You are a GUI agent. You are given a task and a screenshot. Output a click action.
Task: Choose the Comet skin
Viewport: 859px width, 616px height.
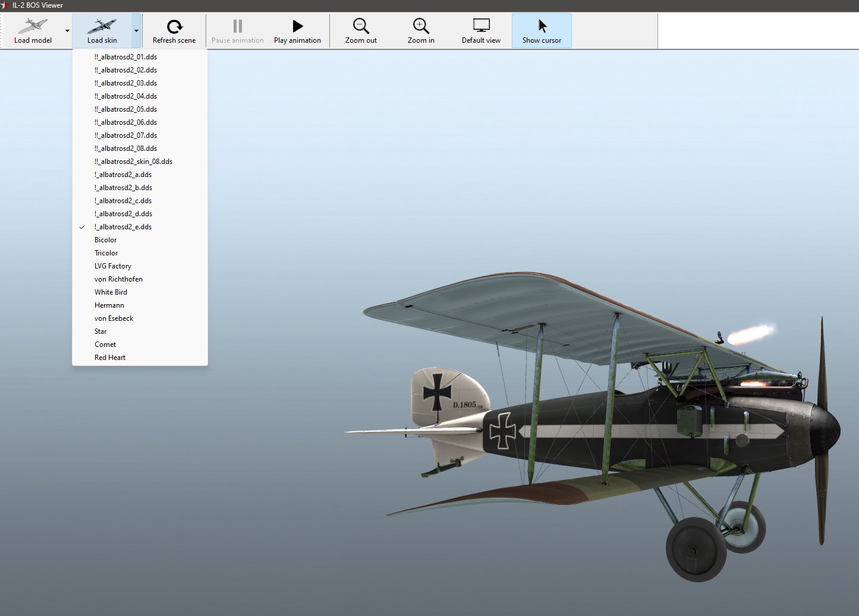point(140,345)
